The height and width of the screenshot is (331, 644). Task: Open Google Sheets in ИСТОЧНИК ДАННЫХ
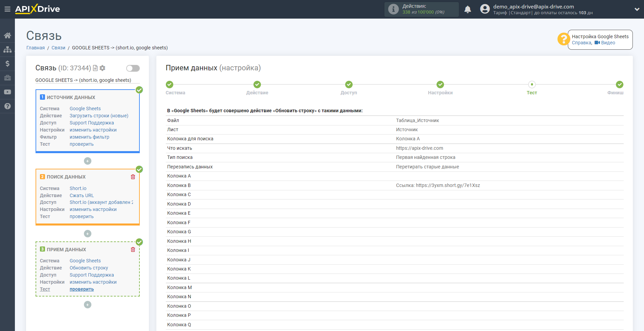pos(85,109)
